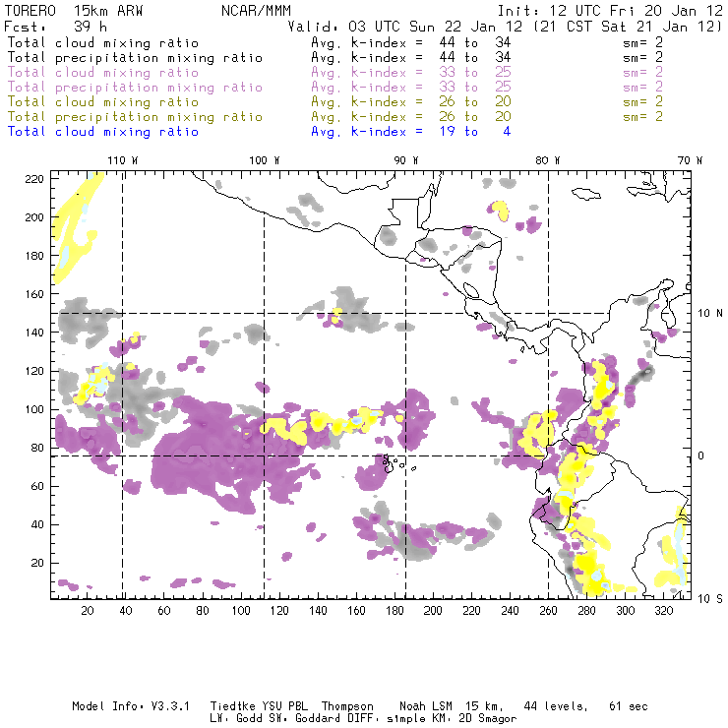Click the '10 S' latitude label
The height and width of the screenshot is (728, 728).
pyautogui.click(x=710, y=599)
